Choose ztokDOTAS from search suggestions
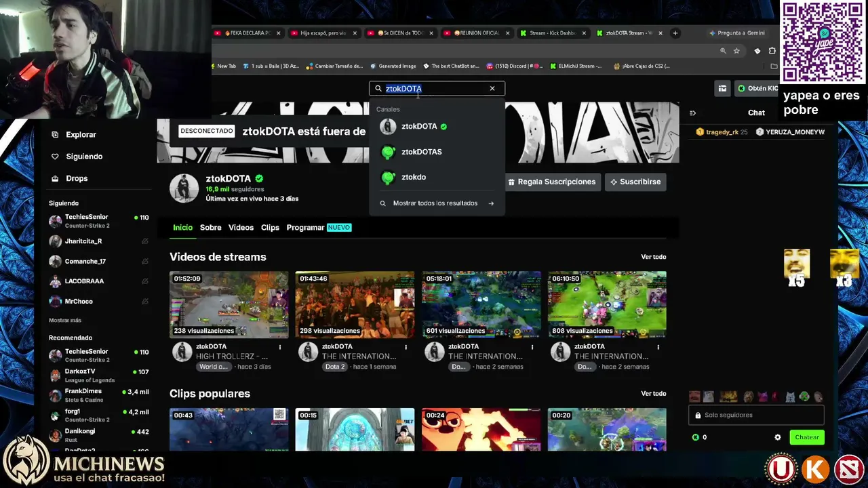Screen dimensions: 868x488 [x=437, y=152]
